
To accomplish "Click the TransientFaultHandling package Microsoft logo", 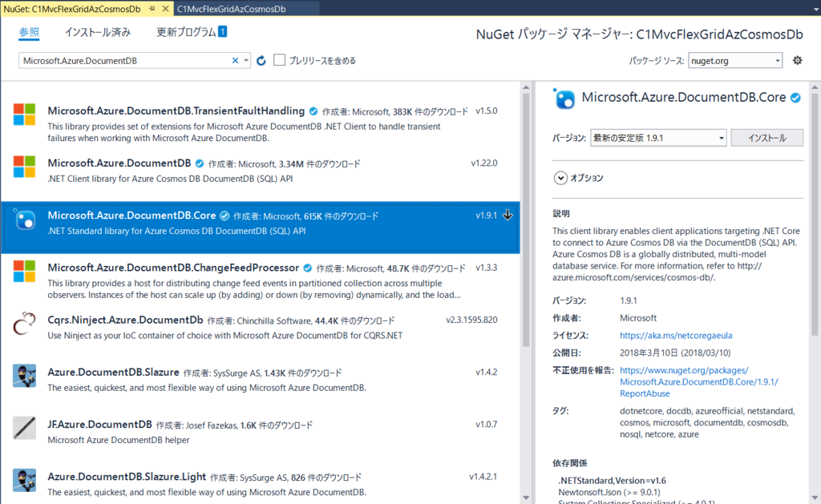I will [x=24, y=114].
